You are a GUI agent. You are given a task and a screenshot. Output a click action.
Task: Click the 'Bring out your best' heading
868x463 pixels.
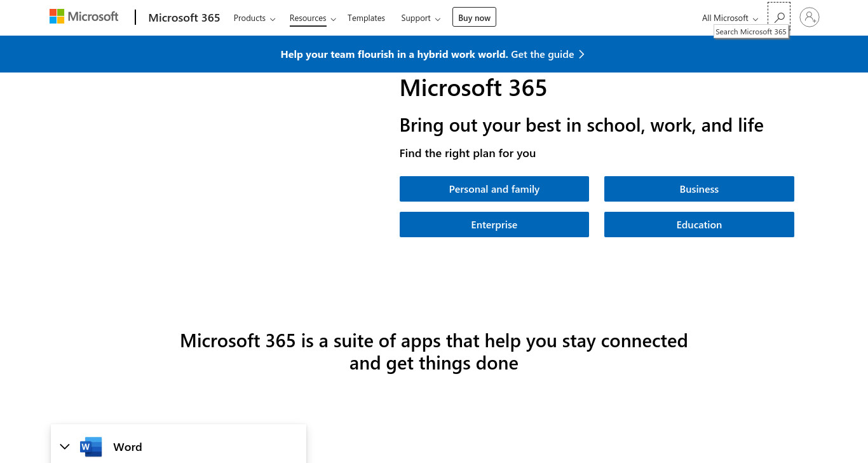(581, 125)
